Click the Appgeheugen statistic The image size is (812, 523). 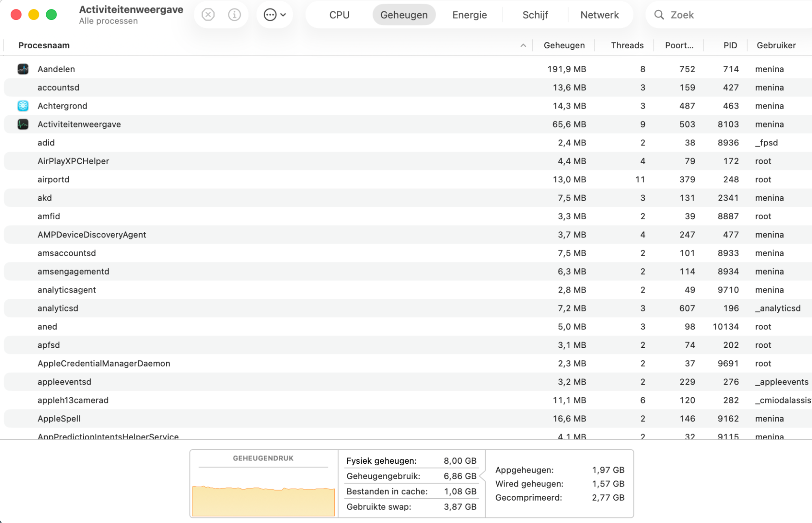pos(560,470)
